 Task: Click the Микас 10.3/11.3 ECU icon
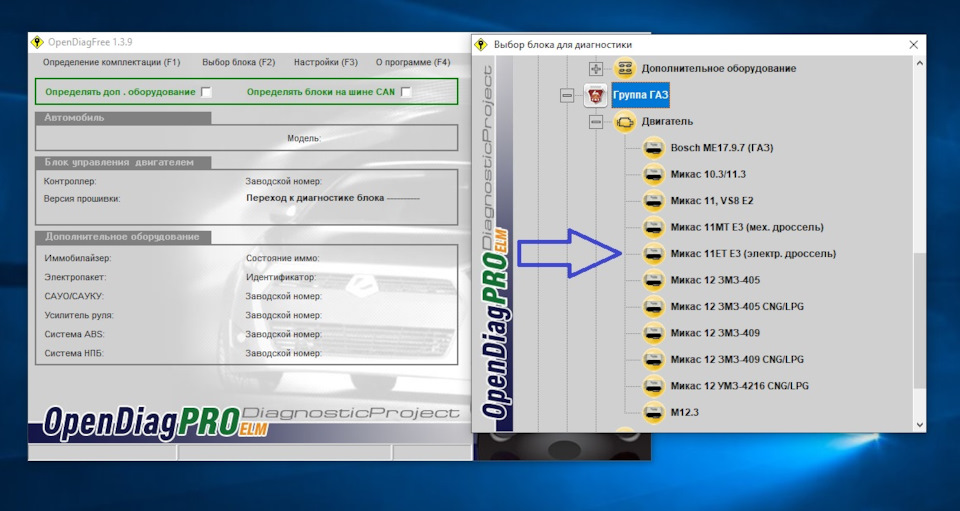click(x=653, y=174)
